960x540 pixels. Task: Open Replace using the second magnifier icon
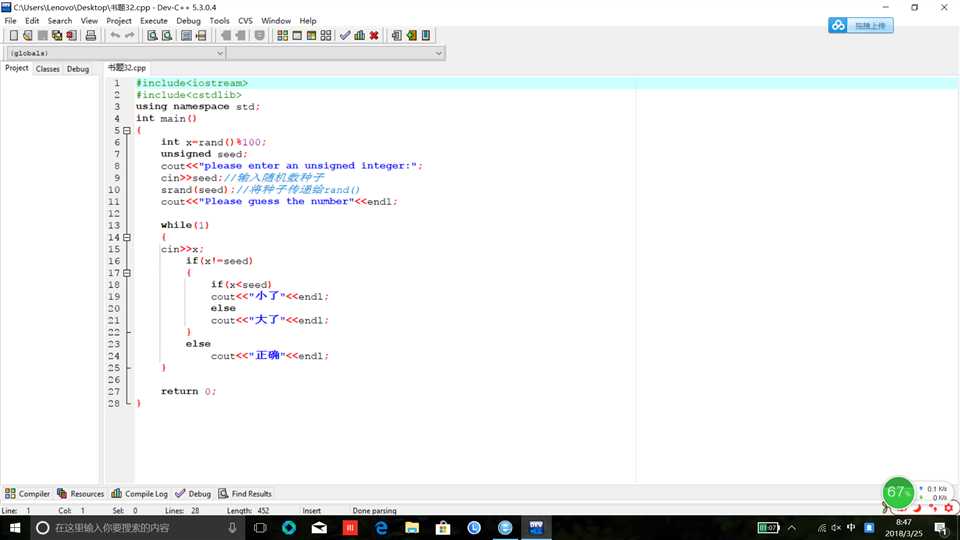[x=167, y=36]
